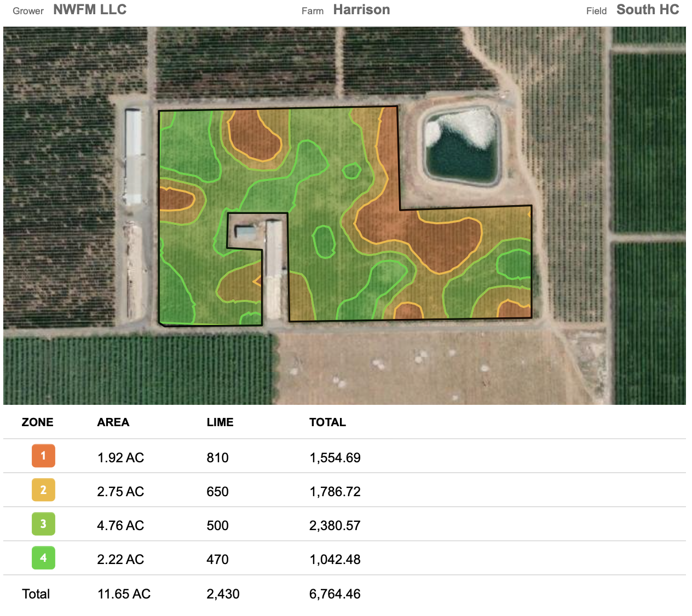692x616 pixels.
Task: Click the Grower label in the header
Action: pos(28,11)
